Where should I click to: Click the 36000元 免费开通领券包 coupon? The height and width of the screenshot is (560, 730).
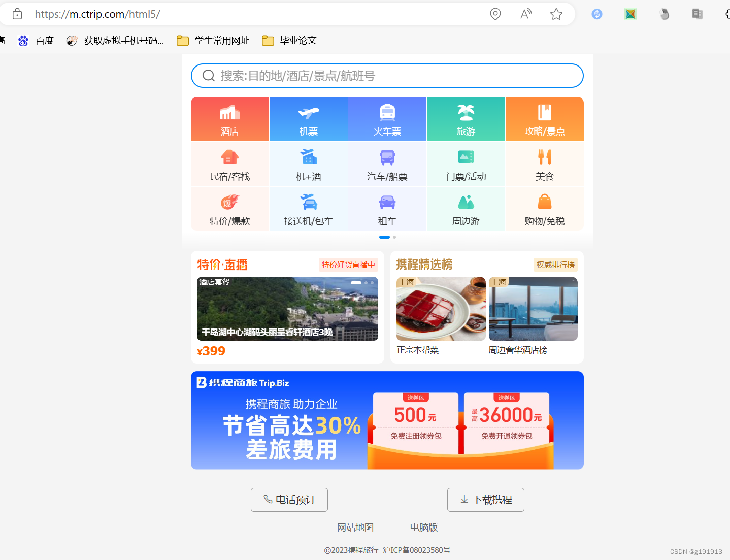(x=507, y=422)
